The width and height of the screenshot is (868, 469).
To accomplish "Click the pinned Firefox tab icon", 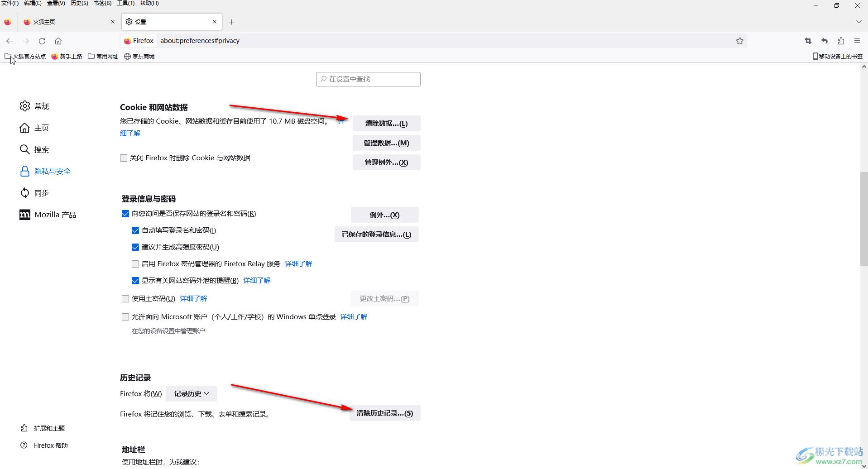I will [x=7, y=22].
